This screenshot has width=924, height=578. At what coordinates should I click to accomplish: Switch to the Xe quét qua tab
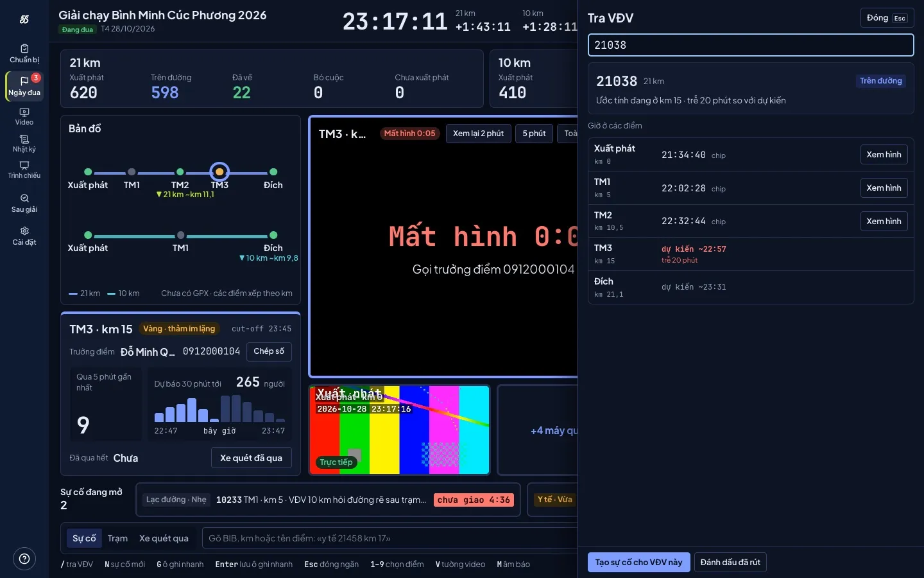click(x=164, y=538)
